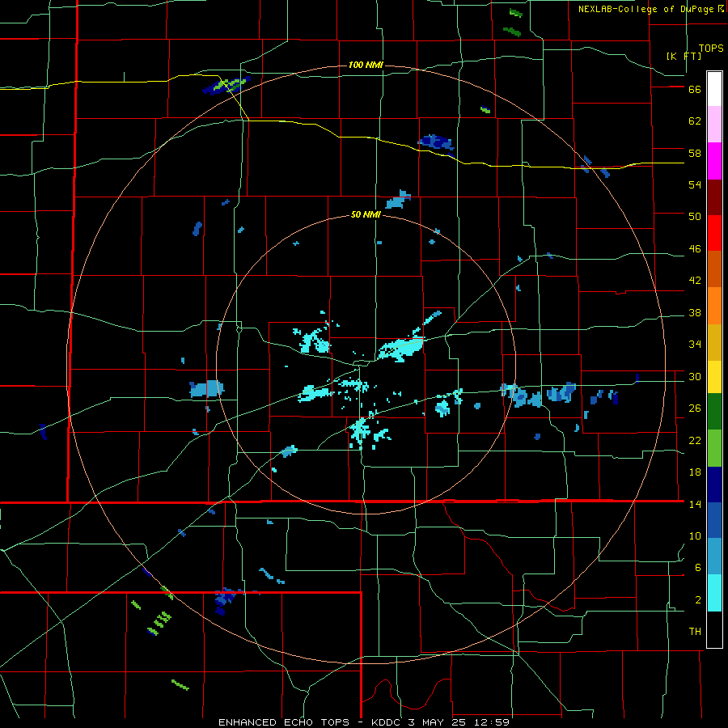Screen dimensions: 728x728
Task: Click the legend value "46"
Action: 695,249
